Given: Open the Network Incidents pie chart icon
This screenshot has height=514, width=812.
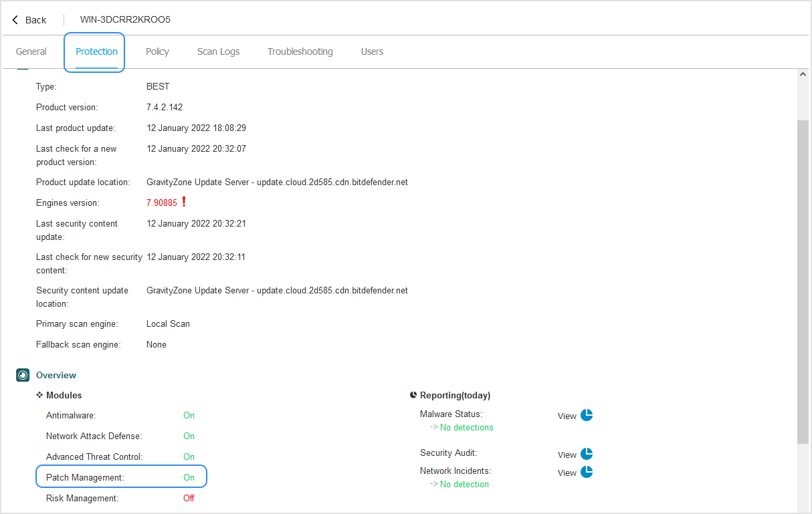Looking at the screenshot, I should pos(587,472).
